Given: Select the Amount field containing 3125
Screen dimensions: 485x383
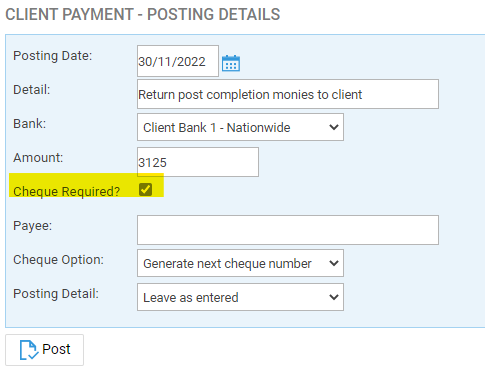Looking at the screenshot, I should (x=198, y=162).
